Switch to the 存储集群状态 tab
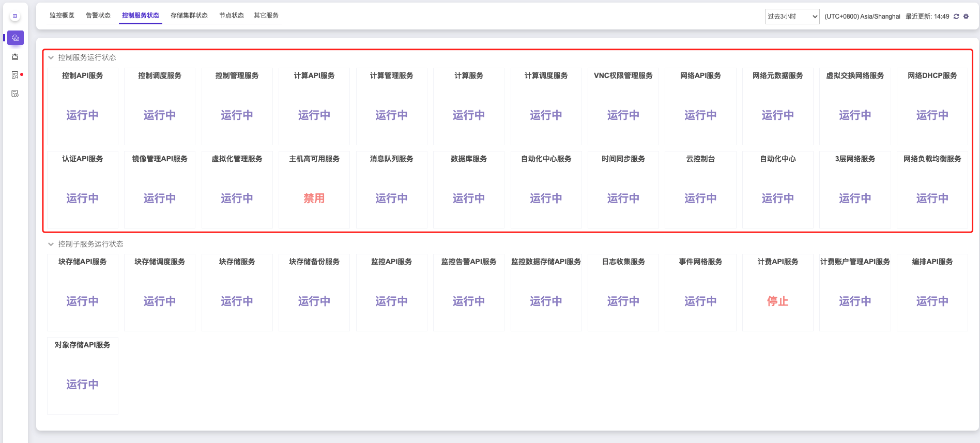Viewport: 980px width, 443px height. pyautogui.click(x=189, y=16)
